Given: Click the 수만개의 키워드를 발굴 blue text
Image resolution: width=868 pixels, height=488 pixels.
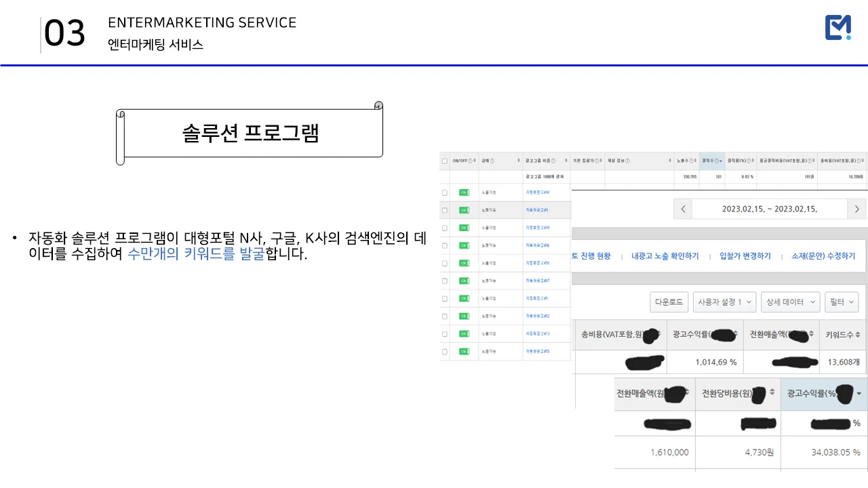Looking at the screenshot, I should click(x=196, y=255).
